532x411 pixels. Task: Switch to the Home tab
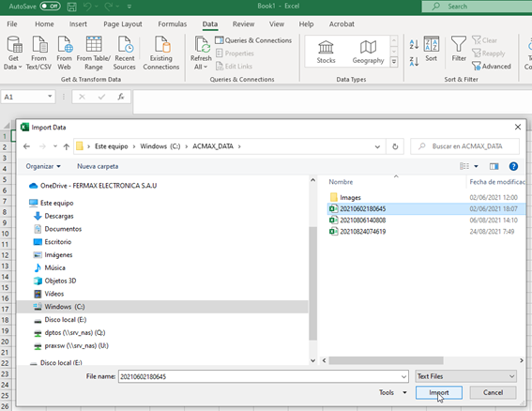click(x=44, y=24)
